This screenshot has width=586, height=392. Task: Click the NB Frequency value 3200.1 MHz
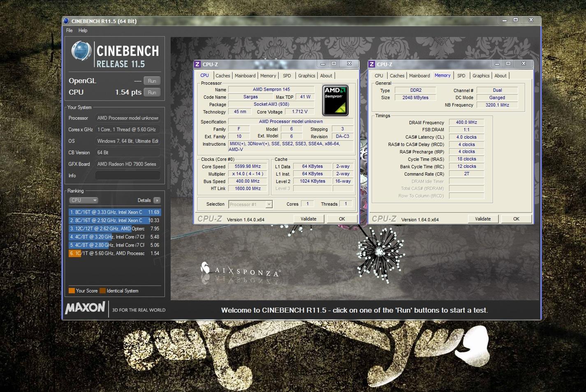(x=497, y=105)
